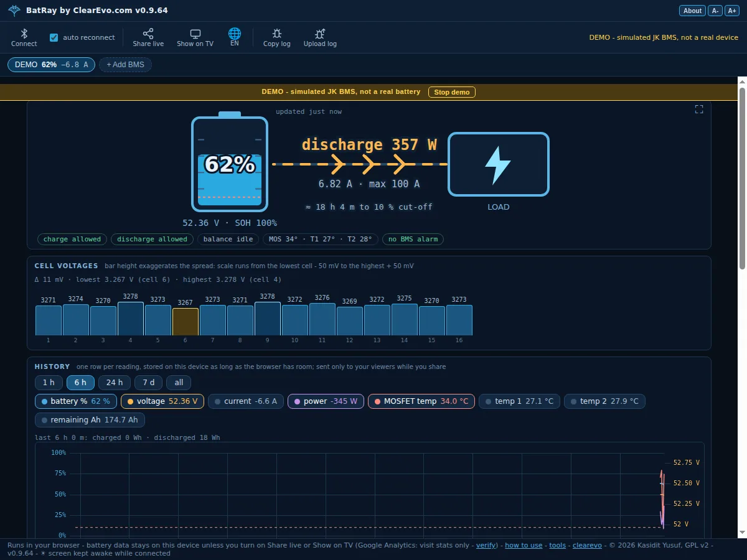Open the tools footer link
Image resolution: width=747 pixels, height=560 pixels.
[x=558, y=545]
